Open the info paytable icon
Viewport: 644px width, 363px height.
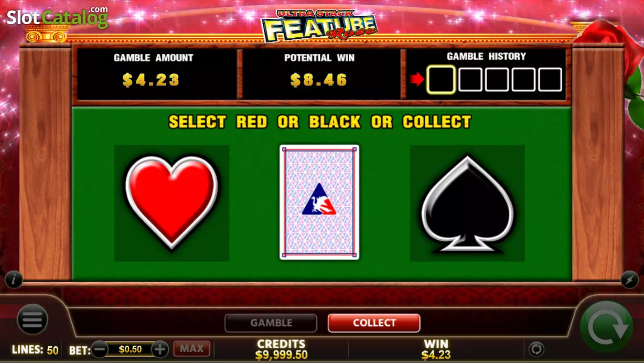pyautogui.click(x=14, y=280)
